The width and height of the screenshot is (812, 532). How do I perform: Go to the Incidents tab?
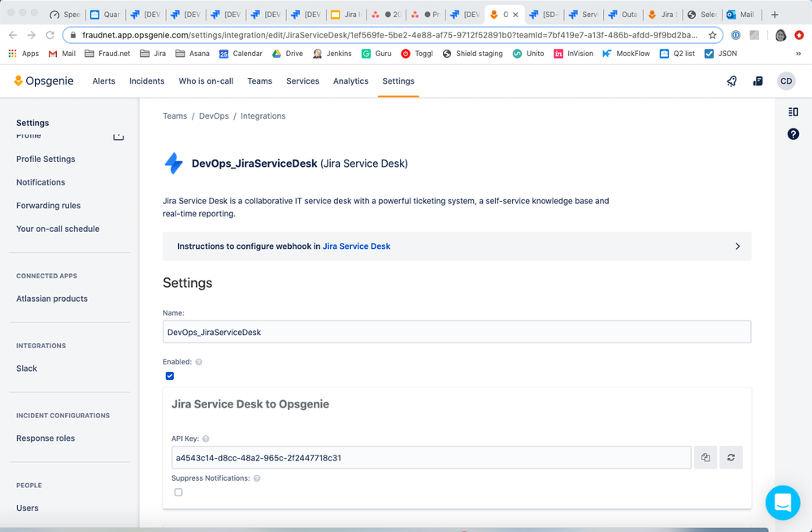[146, 81]
